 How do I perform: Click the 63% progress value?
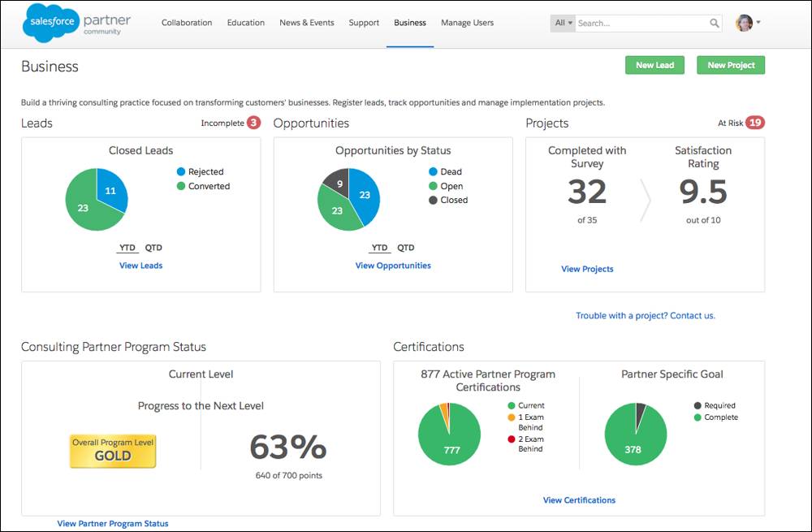pos(288,447)
